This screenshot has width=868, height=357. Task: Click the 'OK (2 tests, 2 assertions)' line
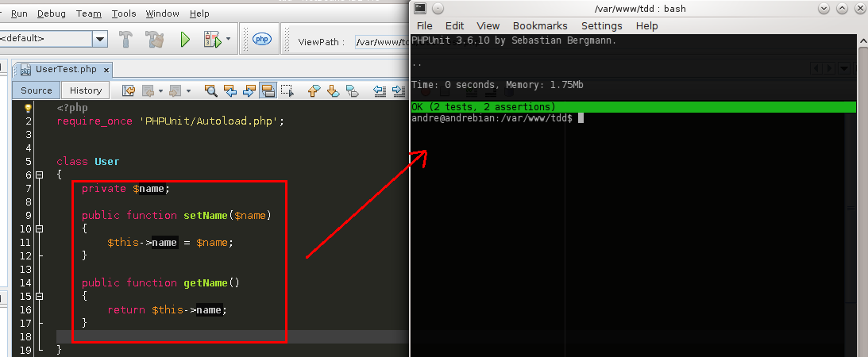point(633,106)
